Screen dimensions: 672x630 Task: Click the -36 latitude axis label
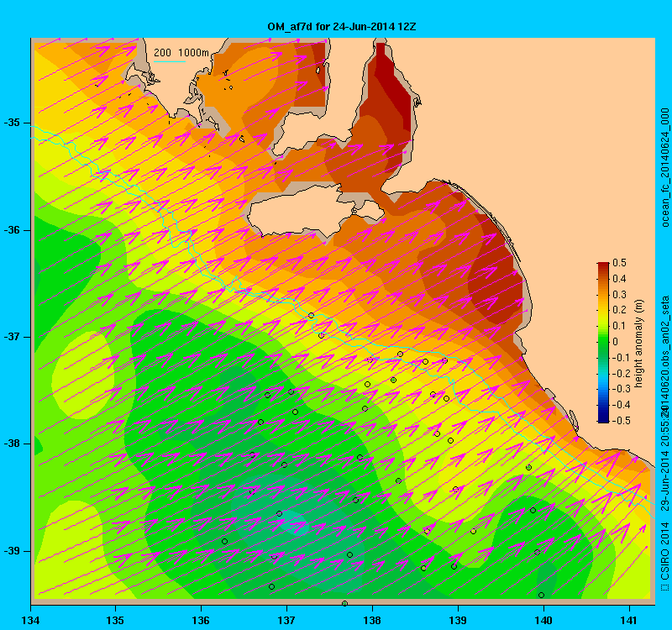pyautogui.click(x=12, y=230)
